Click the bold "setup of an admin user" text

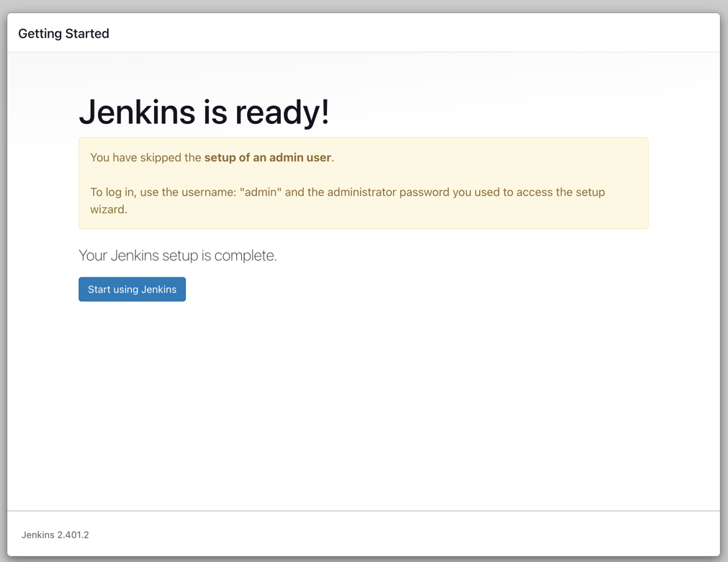point(267,158)
